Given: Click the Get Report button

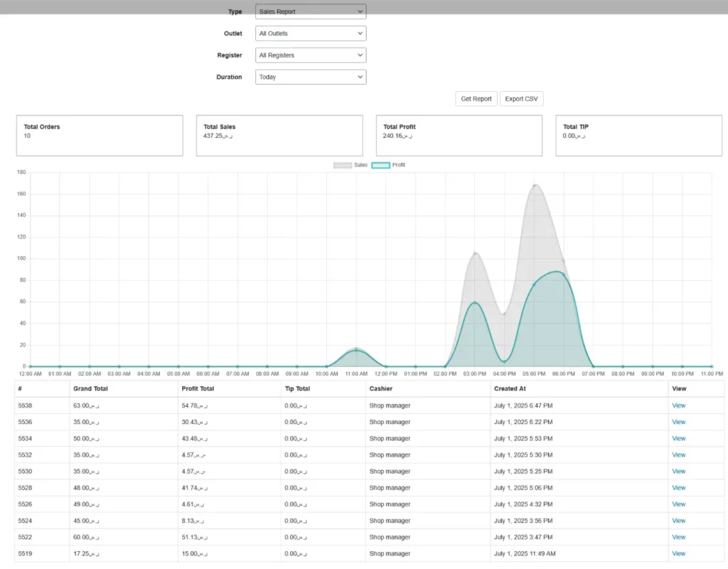Looking at the screenshot, I should (476, 99).
